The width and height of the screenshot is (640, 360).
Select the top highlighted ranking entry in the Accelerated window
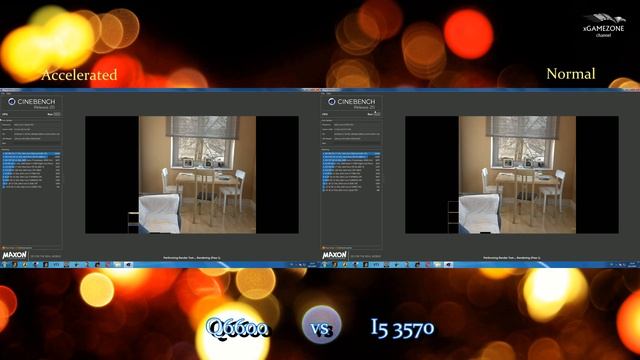click(31, 153)
